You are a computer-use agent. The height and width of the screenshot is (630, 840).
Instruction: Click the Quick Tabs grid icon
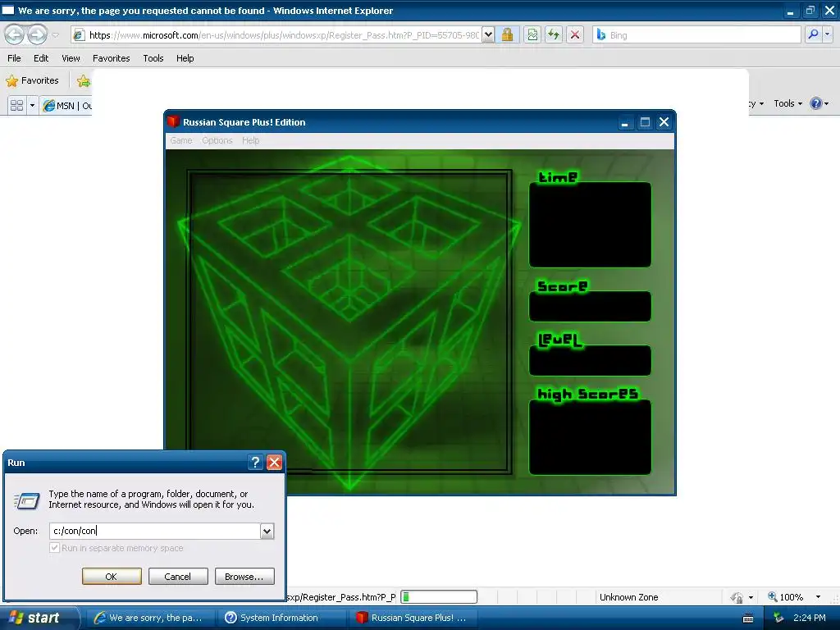click(x=16, y=105)
